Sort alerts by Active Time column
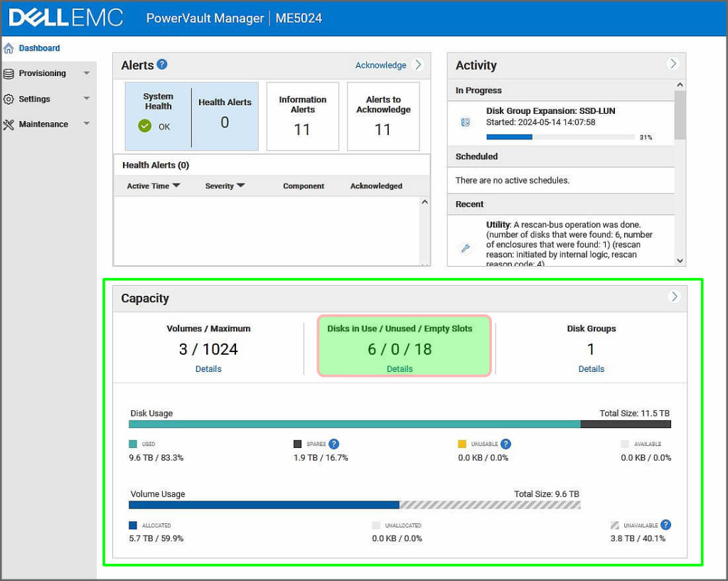 click(x=153, y=186)
